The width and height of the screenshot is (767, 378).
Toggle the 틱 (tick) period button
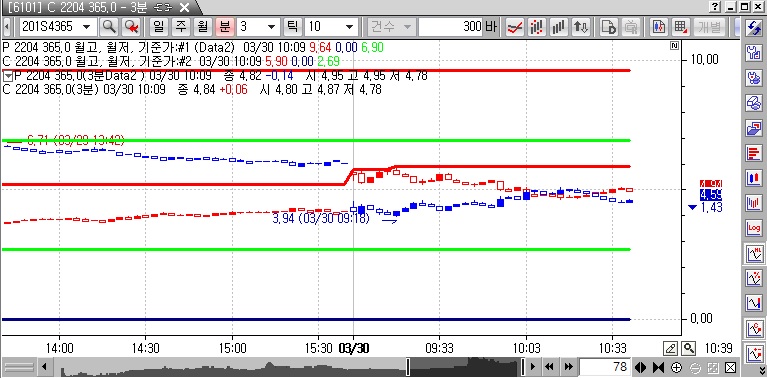tap(292, 26)
